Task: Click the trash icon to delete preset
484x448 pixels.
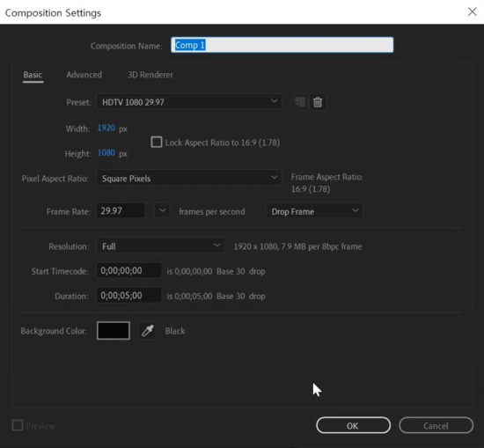Action: click(x=318, y=102)
